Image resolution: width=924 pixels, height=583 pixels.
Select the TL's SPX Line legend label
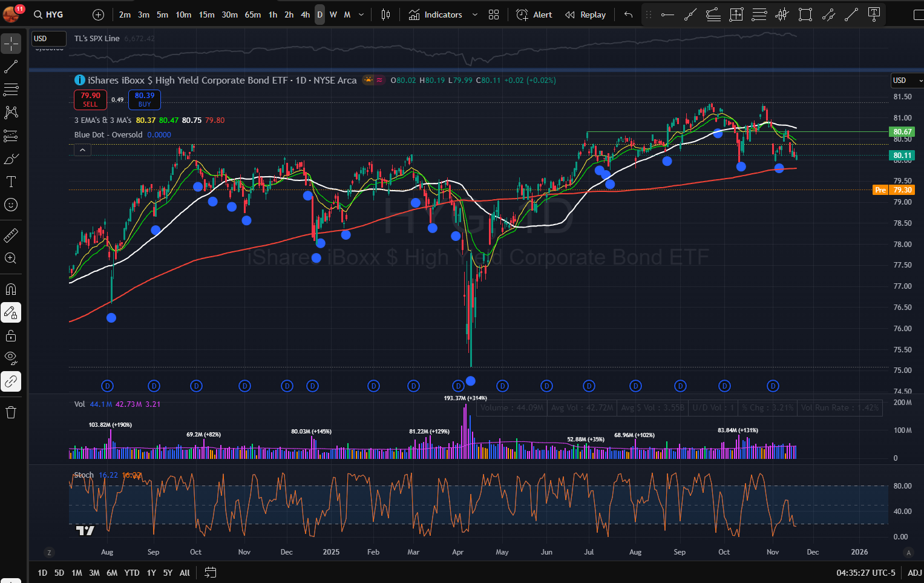pyautogui.click(x=97, y=38)
